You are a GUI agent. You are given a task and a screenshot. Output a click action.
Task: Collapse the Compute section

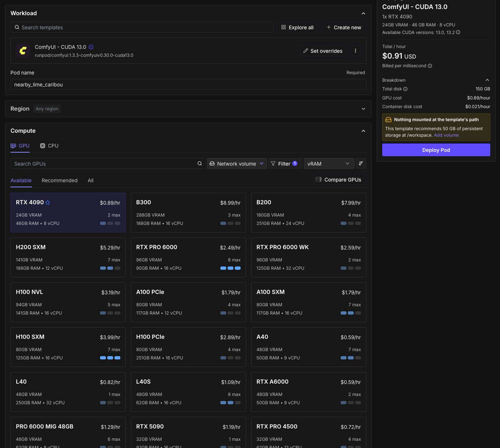coord(363,131)
